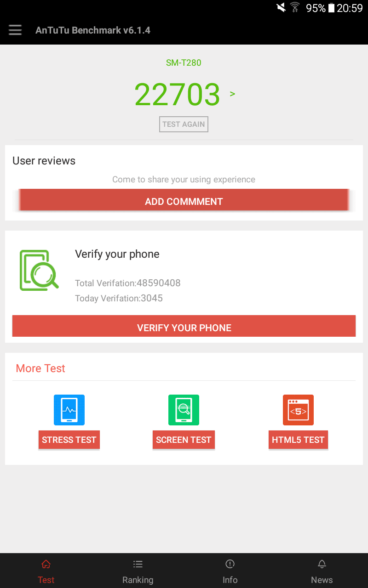368x588 pixels.
Task: Tap the Wi-Fi icon in status bar
Action: (x=295, y=8)
